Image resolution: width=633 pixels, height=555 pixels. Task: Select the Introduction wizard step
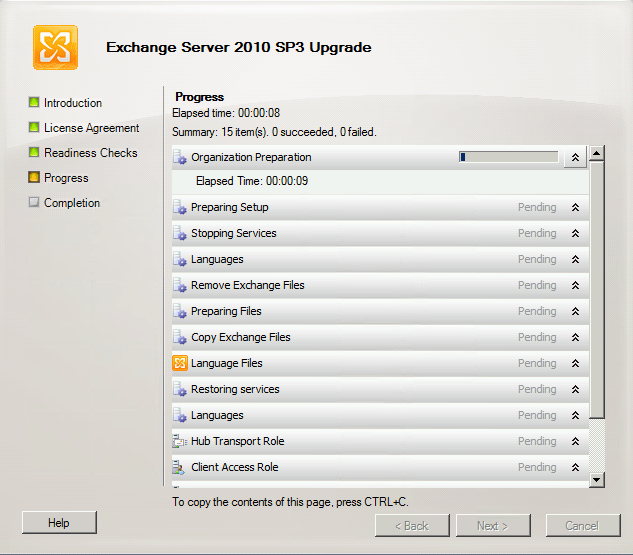click(73, 103)
